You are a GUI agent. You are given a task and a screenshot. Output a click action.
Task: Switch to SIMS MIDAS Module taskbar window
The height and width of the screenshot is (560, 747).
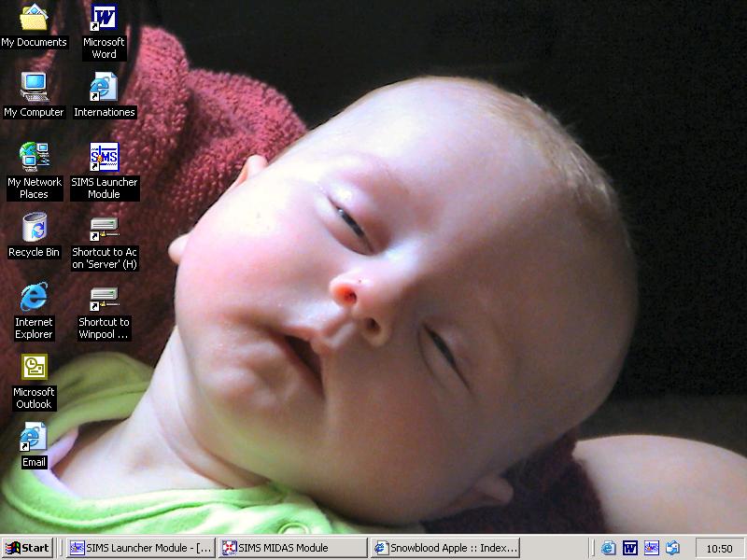(293, 548)
